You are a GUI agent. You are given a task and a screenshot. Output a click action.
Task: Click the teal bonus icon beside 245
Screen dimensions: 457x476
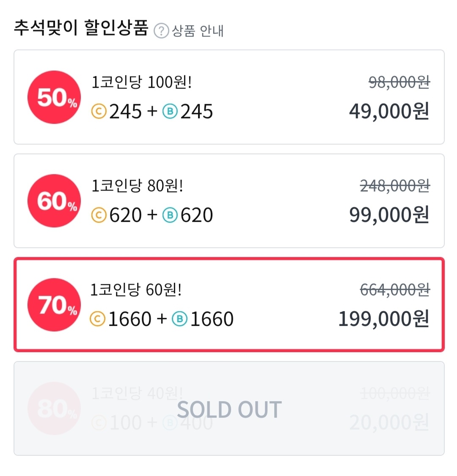pos(170,111)
